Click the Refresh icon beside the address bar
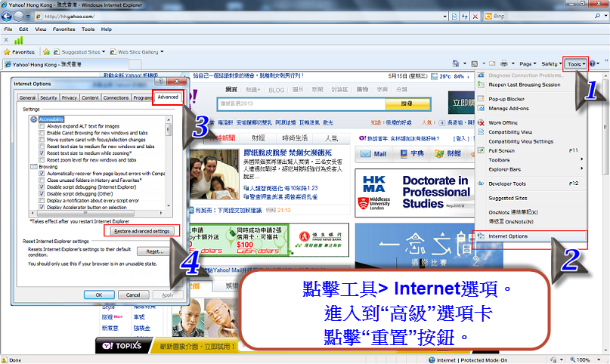This screenshot has width=610, height=364. click(x=465, y=17)
